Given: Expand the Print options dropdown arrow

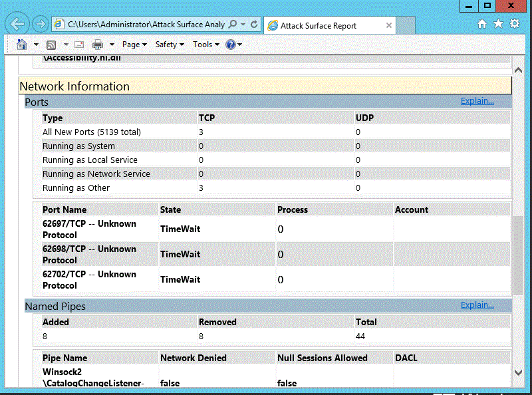Looking at the screenshot, I should 112,45.
